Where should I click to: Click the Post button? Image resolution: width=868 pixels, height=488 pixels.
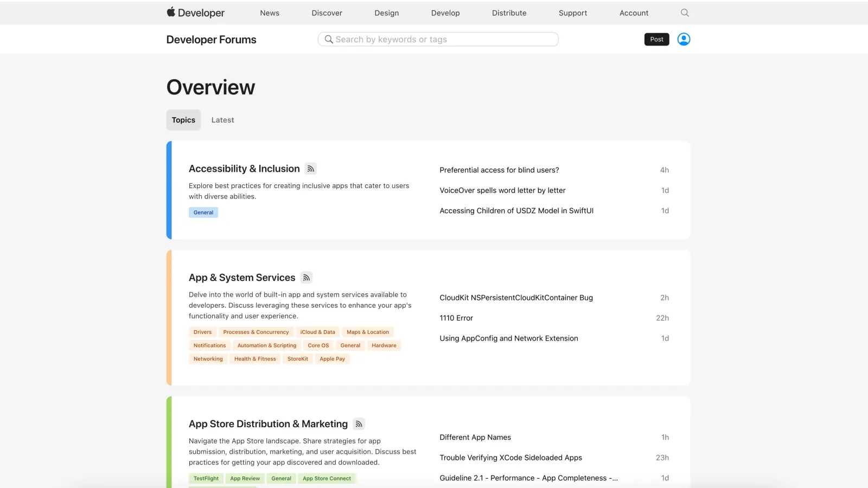656,39
